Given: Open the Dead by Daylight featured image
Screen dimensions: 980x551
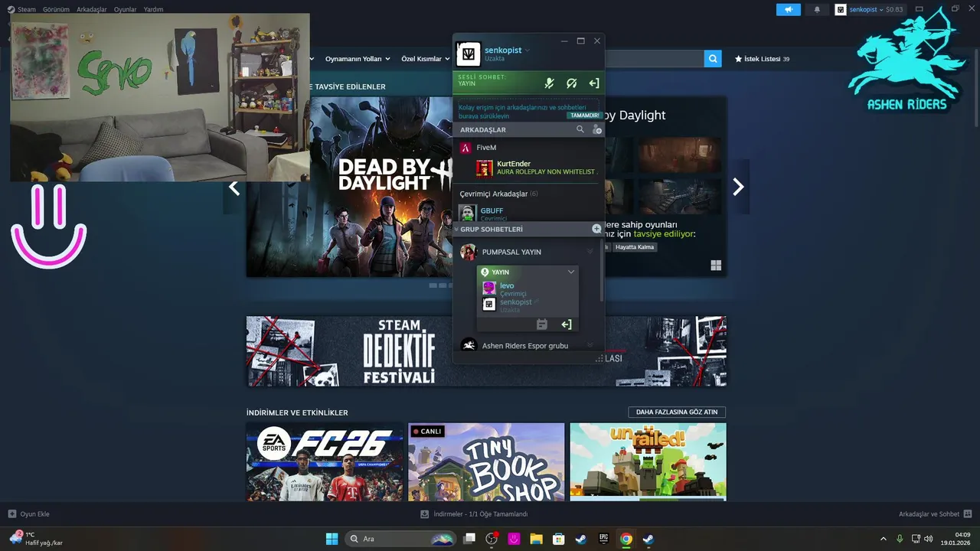Looking at the screenshot, I should [349, 187].
